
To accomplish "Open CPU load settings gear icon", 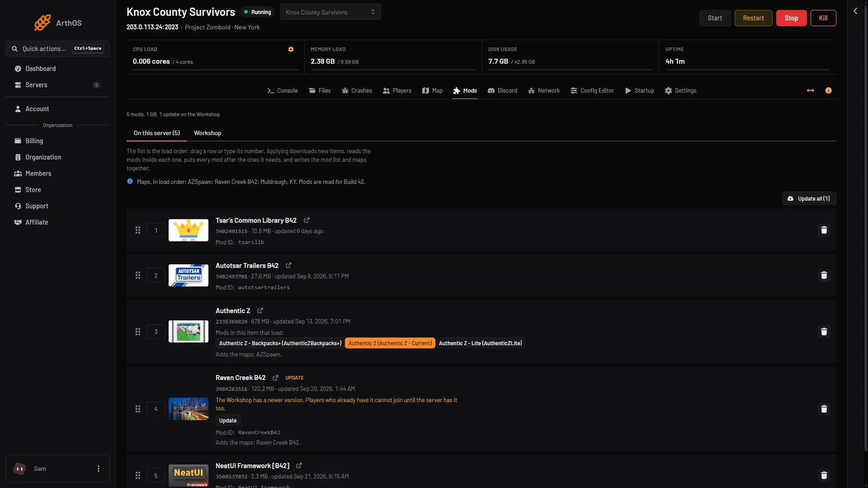I will point(291,49).
